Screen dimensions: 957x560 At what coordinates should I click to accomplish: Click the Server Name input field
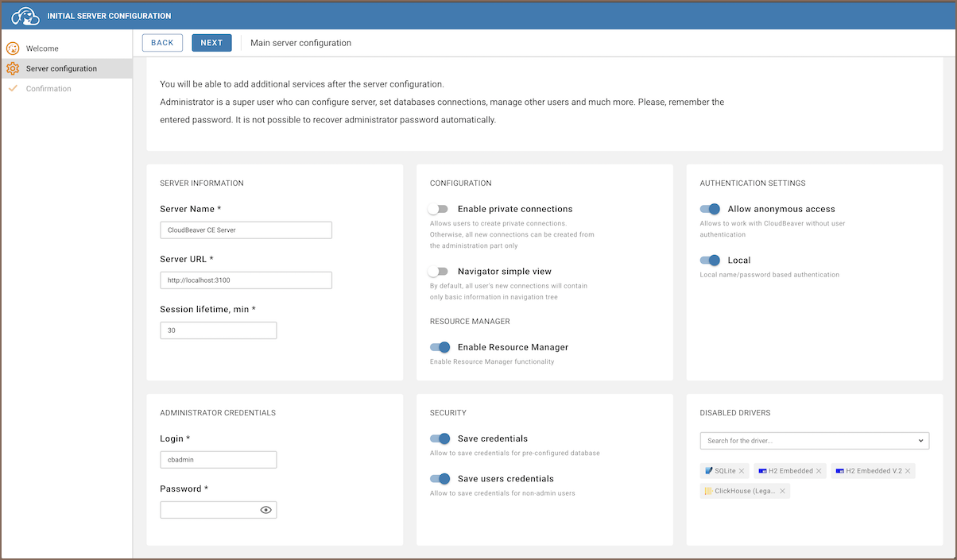pos(246,230)
